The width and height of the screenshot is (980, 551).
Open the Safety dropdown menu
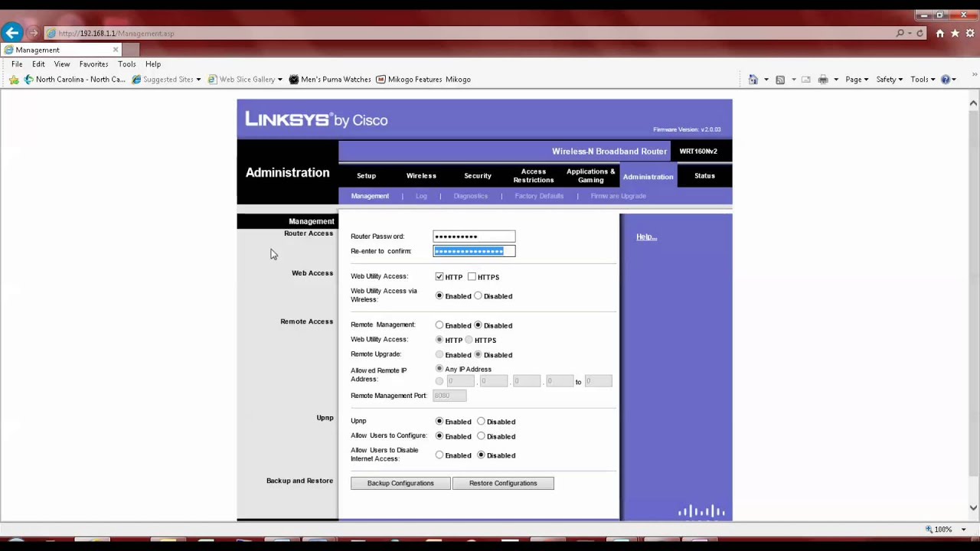889,80
